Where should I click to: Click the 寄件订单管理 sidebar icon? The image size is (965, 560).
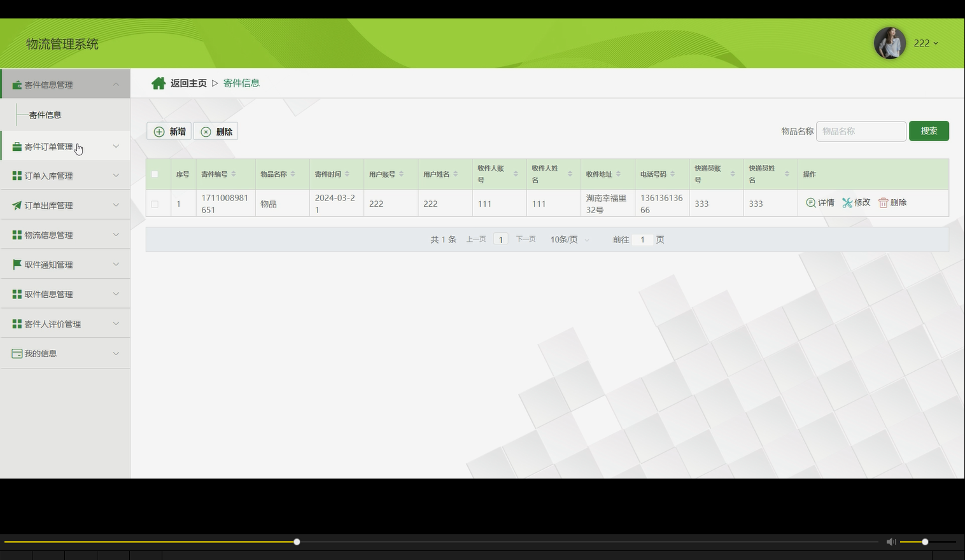pos(17,146)
